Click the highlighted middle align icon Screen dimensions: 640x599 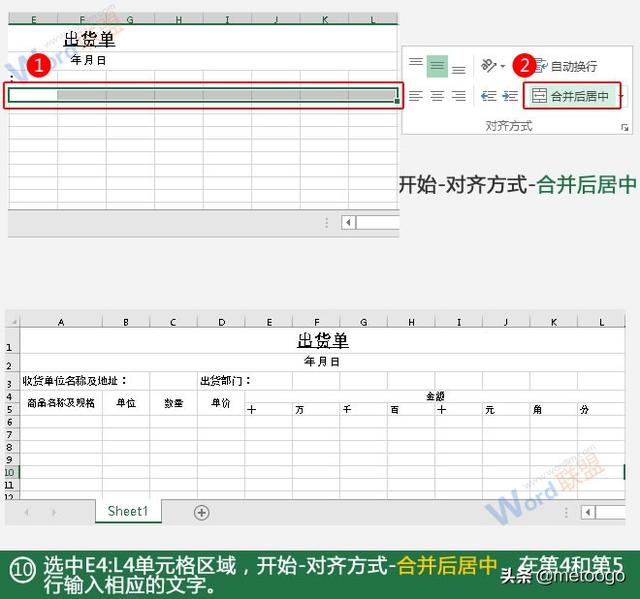437,66
